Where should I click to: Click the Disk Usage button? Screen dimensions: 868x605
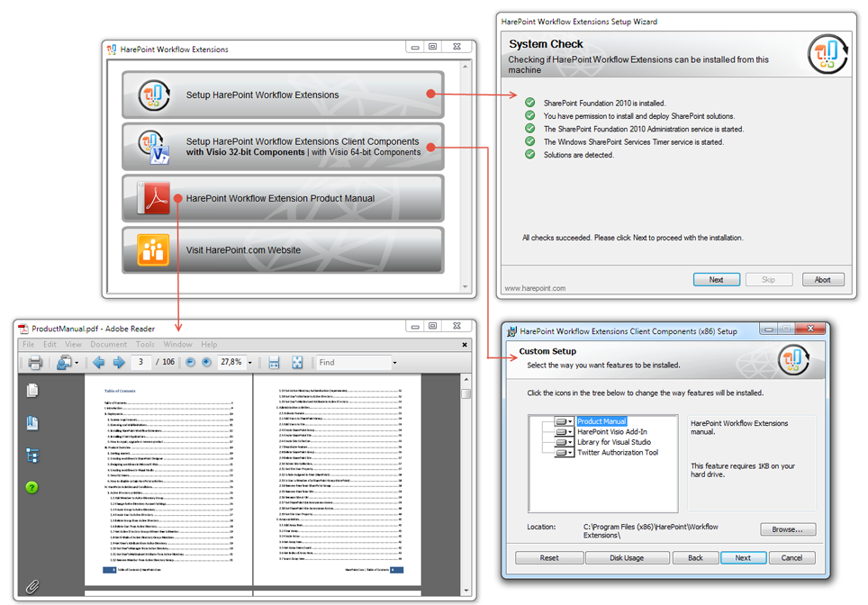click(627, 558)
